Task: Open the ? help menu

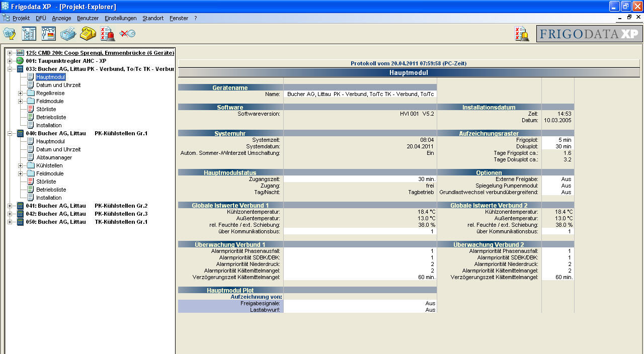Action: tap(195, 18)
